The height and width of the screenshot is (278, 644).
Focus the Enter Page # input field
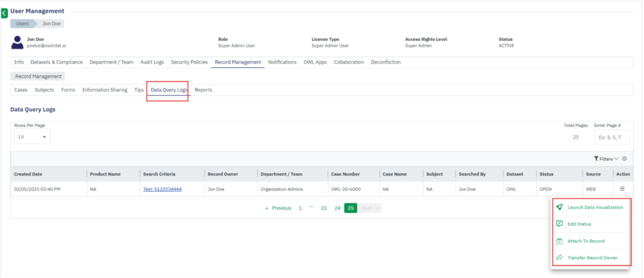tap(611, 137)
